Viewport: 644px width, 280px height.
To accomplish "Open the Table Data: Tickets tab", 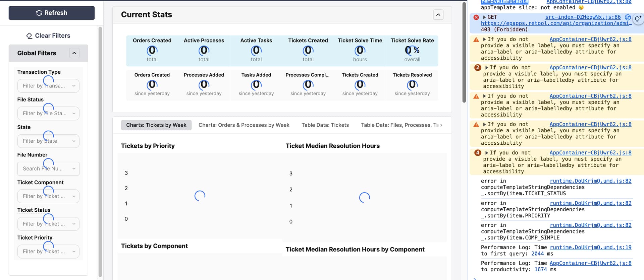I will click(325, 125).
